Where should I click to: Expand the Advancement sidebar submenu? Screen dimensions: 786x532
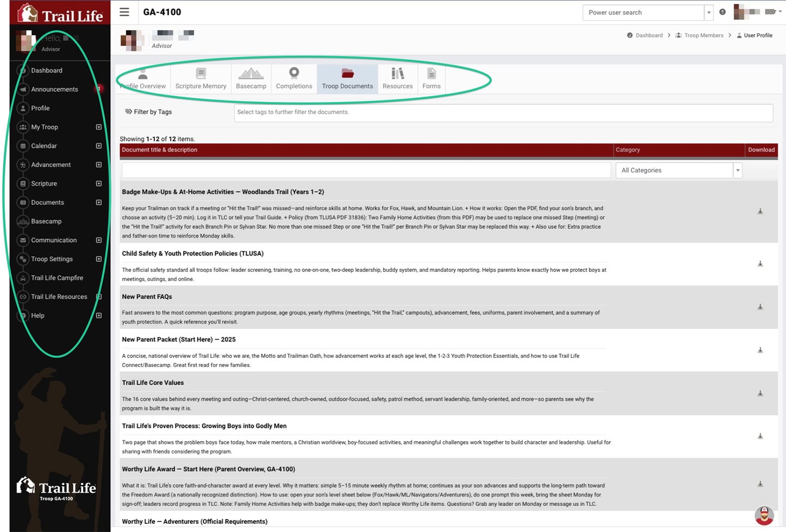99,165
